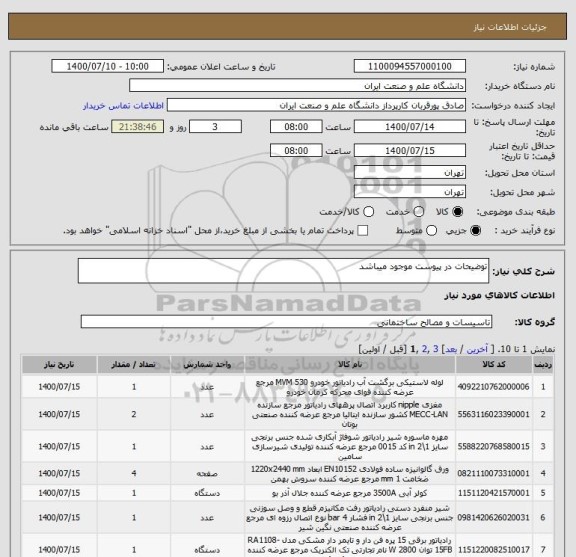Click product code 409221076200006
Image resolution: width=576 pixels, height=557 pixels.
pos(493,387)
